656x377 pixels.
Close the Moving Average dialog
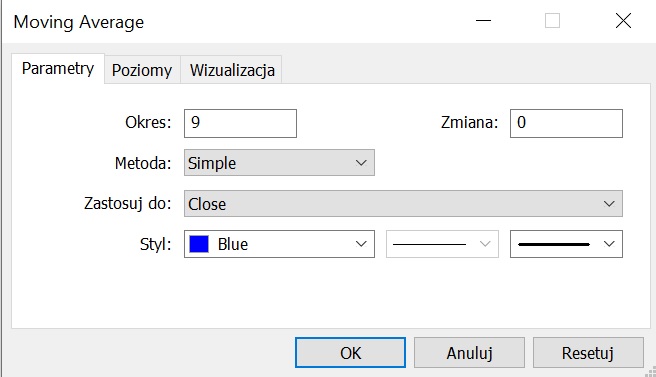coord(623,21)
